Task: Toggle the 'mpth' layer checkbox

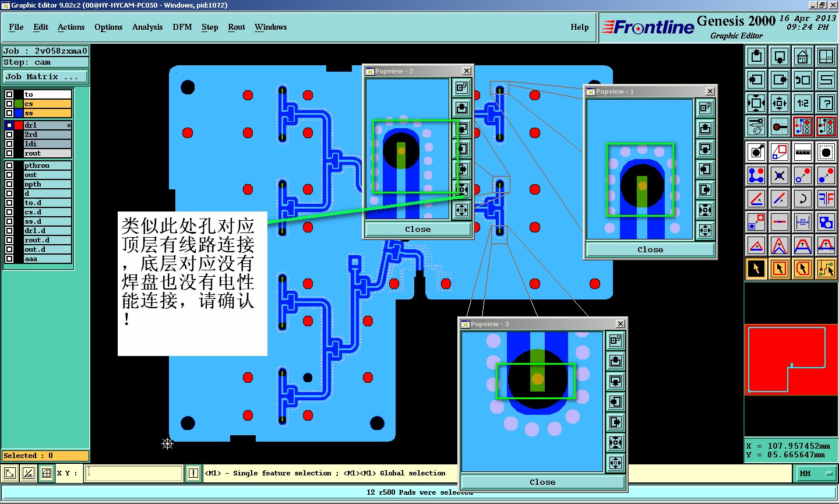Action: click(x=9, y=184)
